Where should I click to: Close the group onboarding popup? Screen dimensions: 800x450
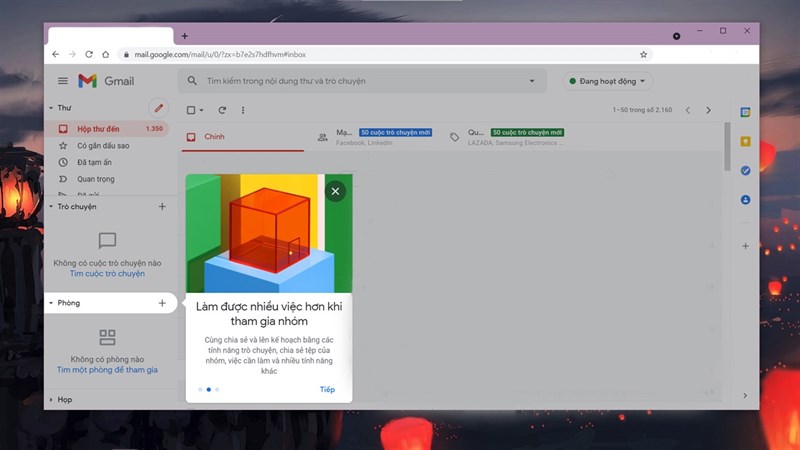pos(335,191)
